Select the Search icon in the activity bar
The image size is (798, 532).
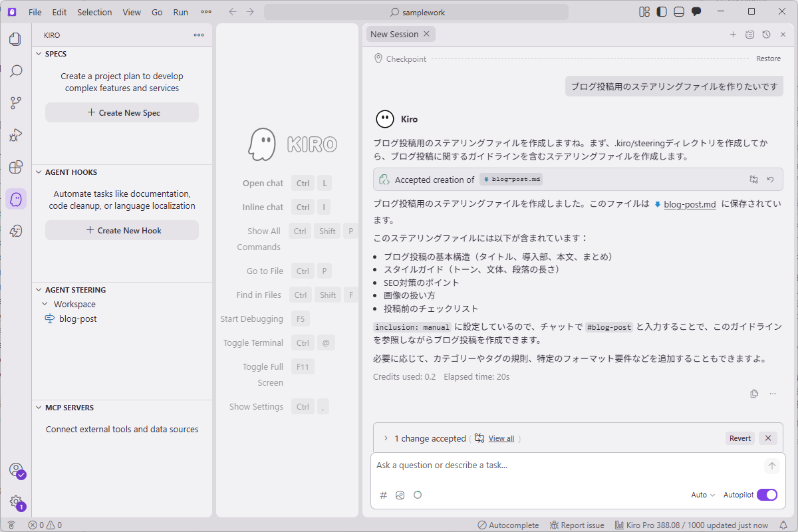tap(16, 70)
